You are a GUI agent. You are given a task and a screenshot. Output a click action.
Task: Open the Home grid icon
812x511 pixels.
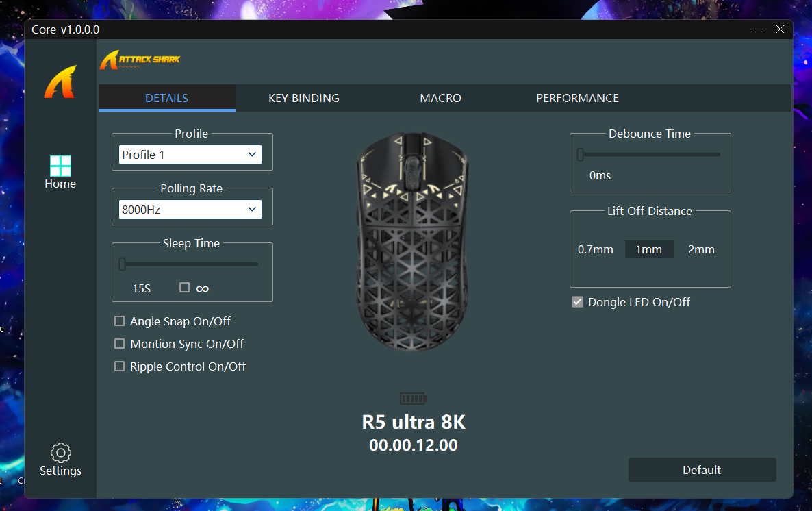60,166
